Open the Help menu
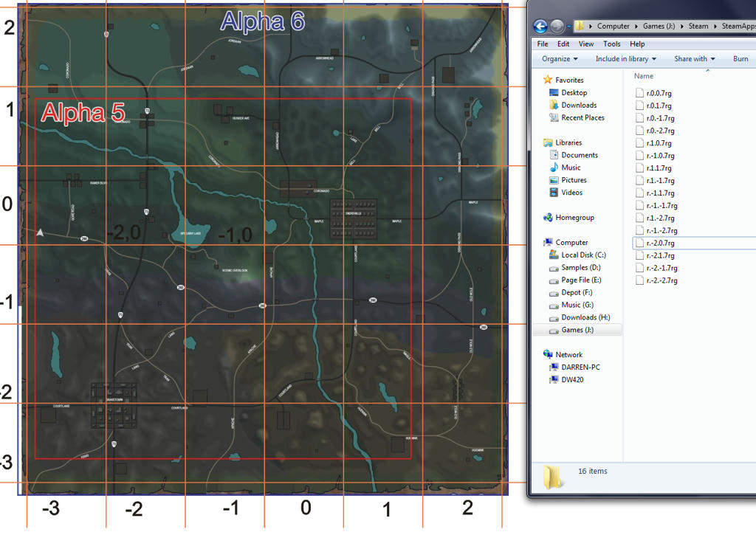The image size is (756, 535). tap(637, 44)
